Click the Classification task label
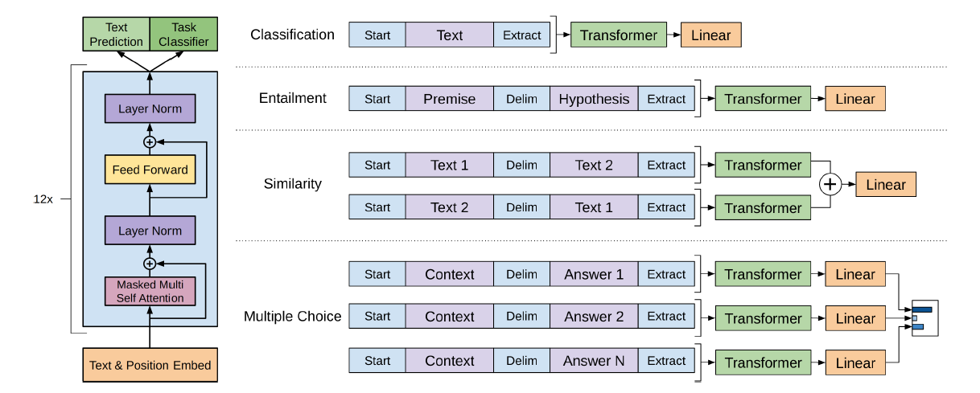The image size is (980, 393). coord(292,35)
